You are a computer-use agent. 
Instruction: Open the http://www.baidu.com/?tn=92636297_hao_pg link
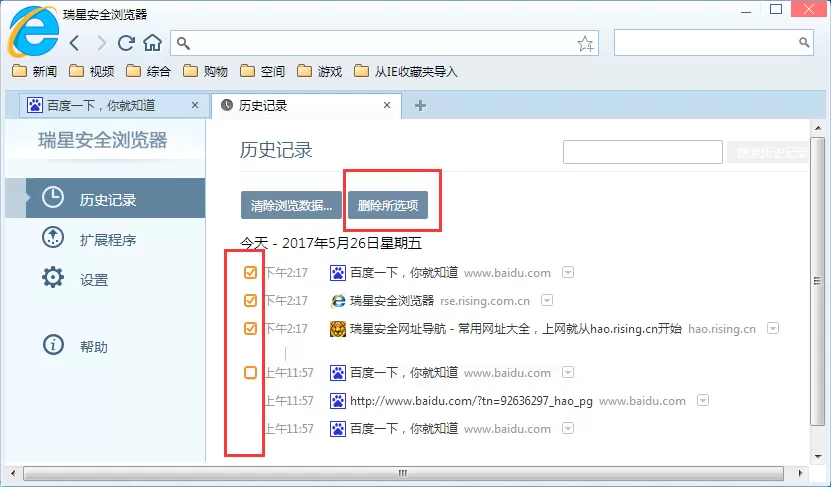pos(471,401)
